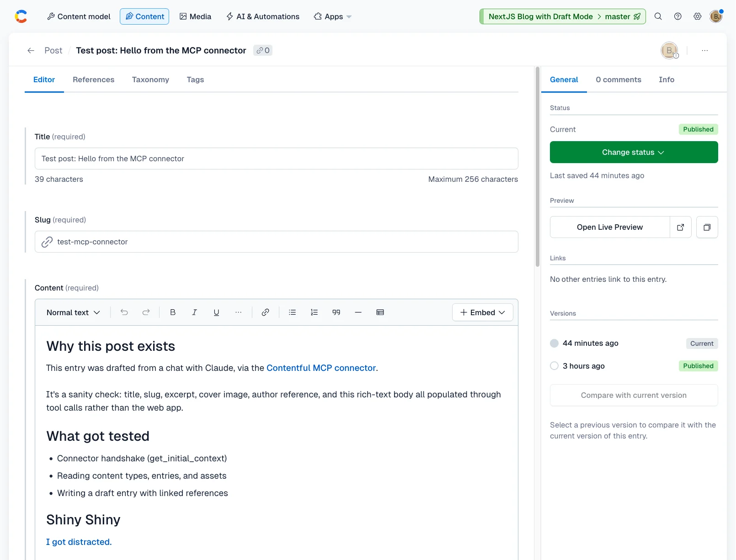Click the incoming links count badge
This screenshot has height=560, width=736.
263,50
